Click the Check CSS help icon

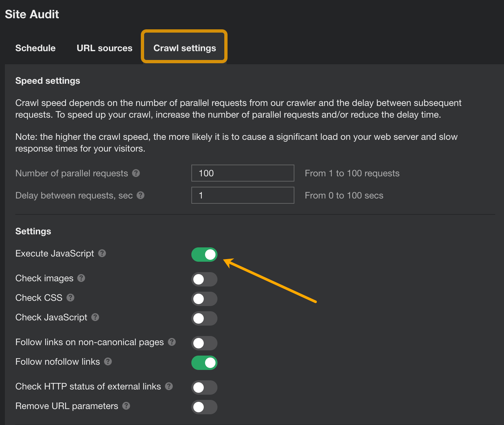click(70, 298)
